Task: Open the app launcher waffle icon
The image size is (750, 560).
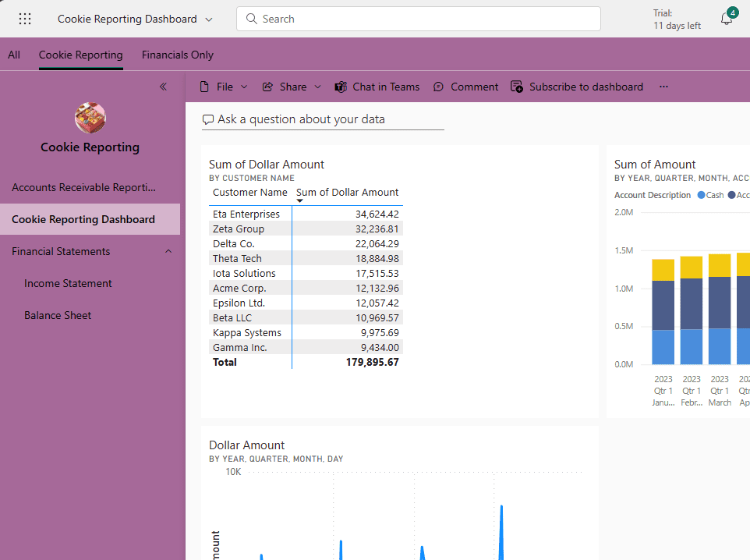Action: coord(25,19)
